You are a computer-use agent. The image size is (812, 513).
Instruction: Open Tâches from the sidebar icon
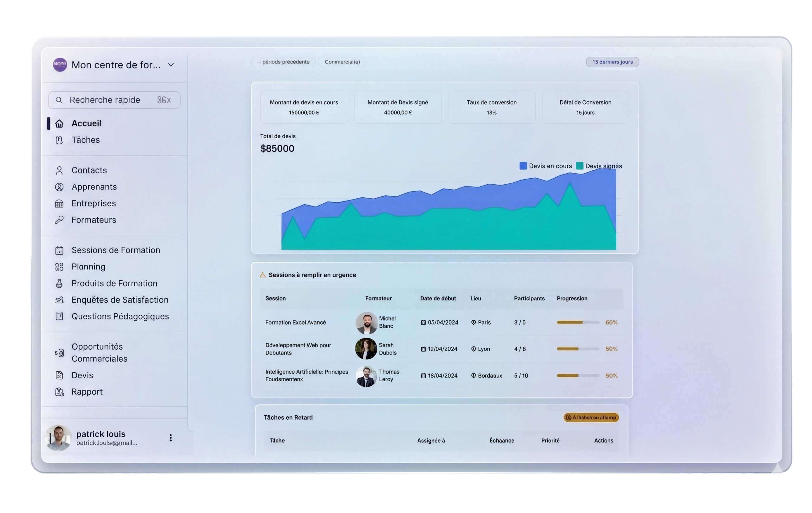pos(59,140)
